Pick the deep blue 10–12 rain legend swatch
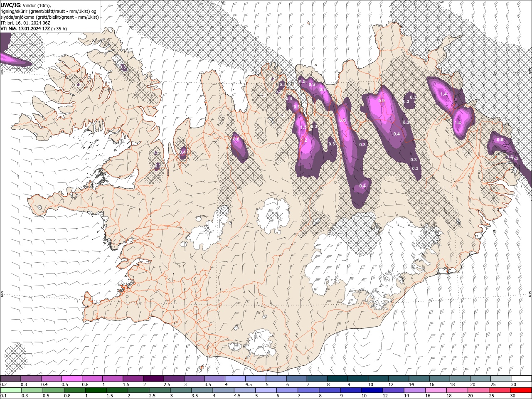 click(372, 390)
